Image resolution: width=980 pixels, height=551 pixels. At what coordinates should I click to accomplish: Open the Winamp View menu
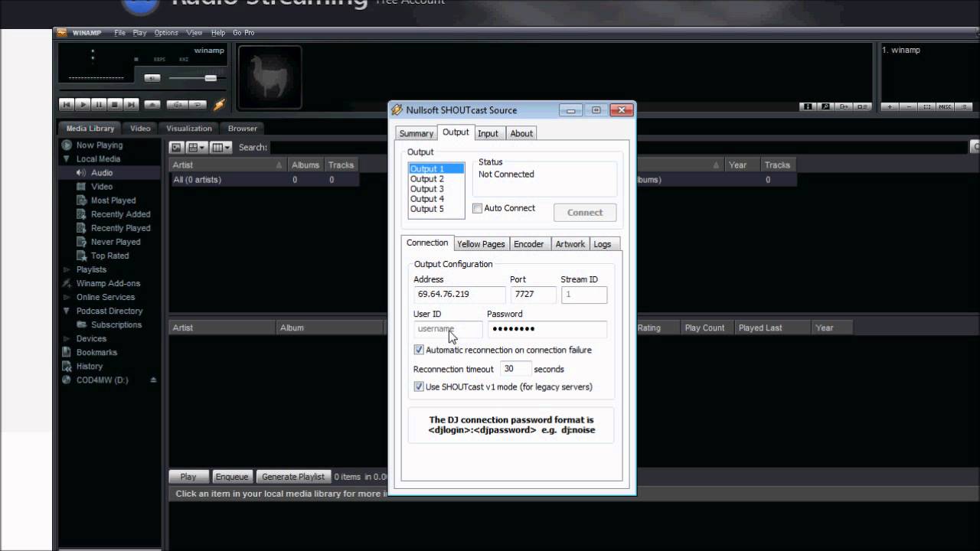click(x=194, y=33)
